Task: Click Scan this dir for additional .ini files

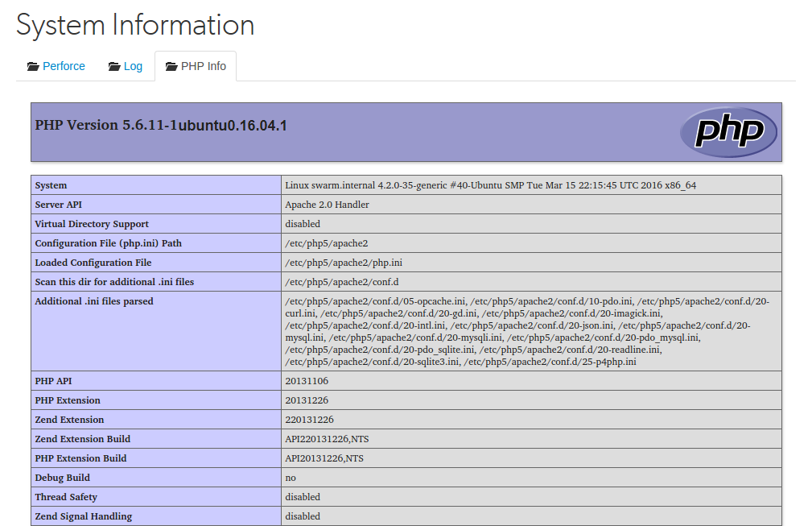Action: (114, 282)
